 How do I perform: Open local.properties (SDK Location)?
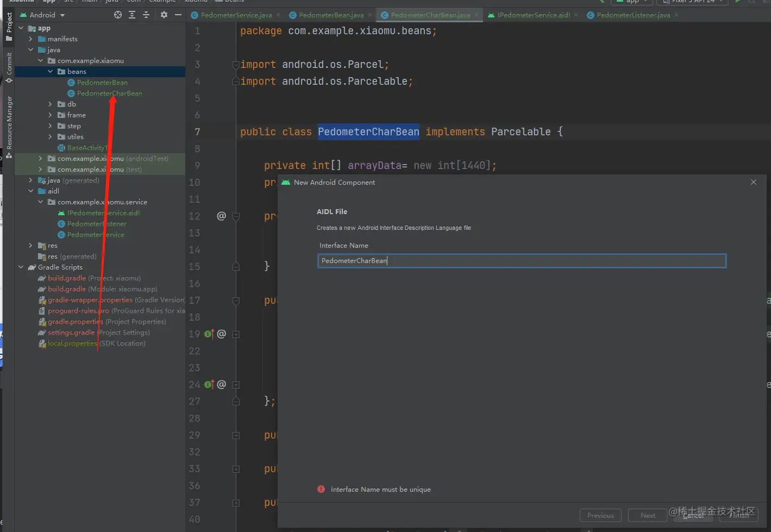tap(96, 343)
